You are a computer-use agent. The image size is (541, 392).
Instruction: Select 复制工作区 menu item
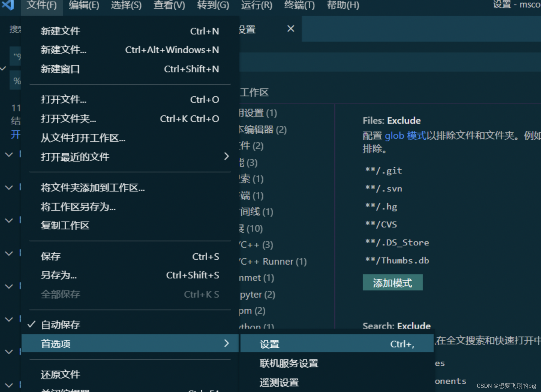click(x=130, y=225)
